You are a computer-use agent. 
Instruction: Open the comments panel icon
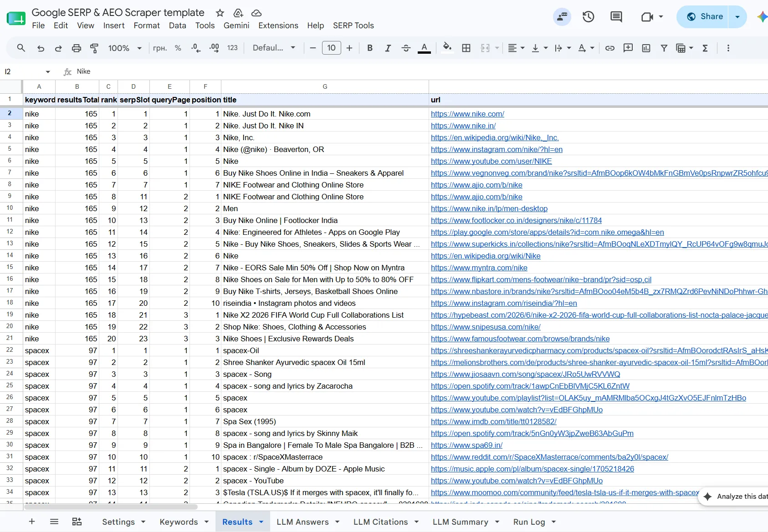click(616, 17)
